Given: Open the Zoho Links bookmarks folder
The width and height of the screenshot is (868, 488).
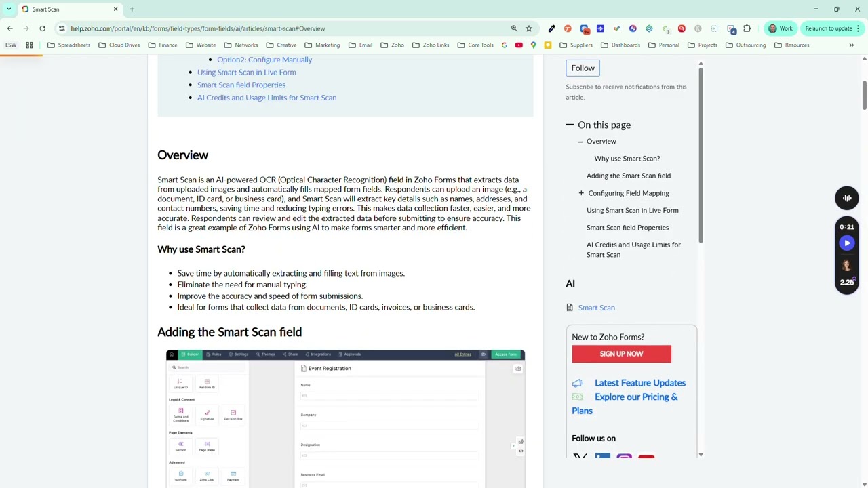Looking at the screenshot, I should click(431, 45).
